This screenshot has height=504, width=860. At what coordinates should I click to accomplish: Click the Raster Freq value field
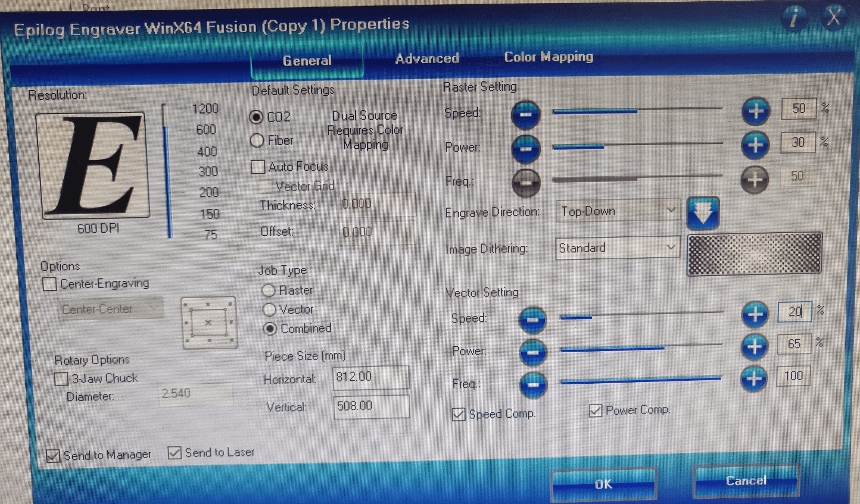[797, 176]
